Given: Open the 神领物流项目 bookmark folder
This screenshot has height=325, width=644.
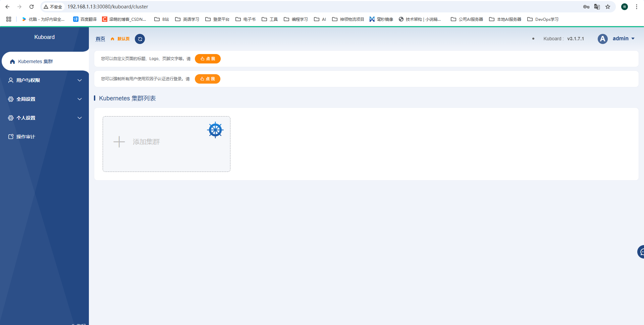Looking at the screenshot, I should point(348,19).
